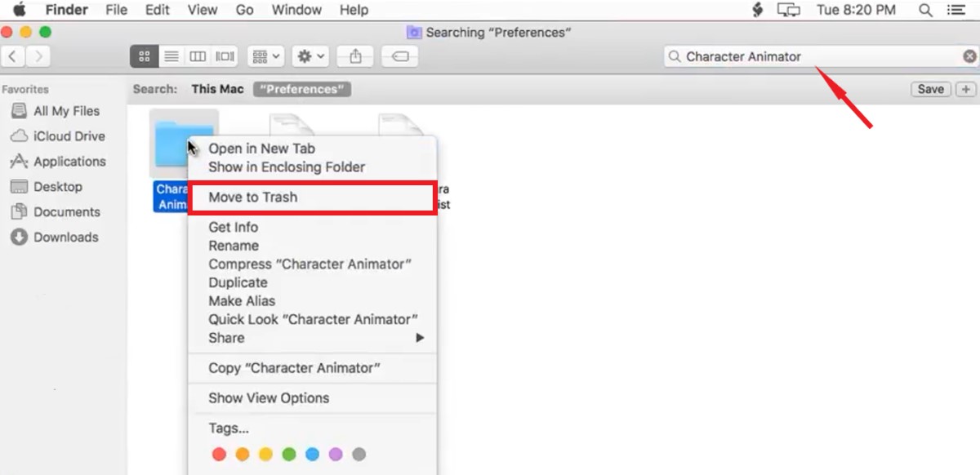Clear the search field text
Image resolution: width=980 pixels, height=475 pixels.
tap(969, 56)
